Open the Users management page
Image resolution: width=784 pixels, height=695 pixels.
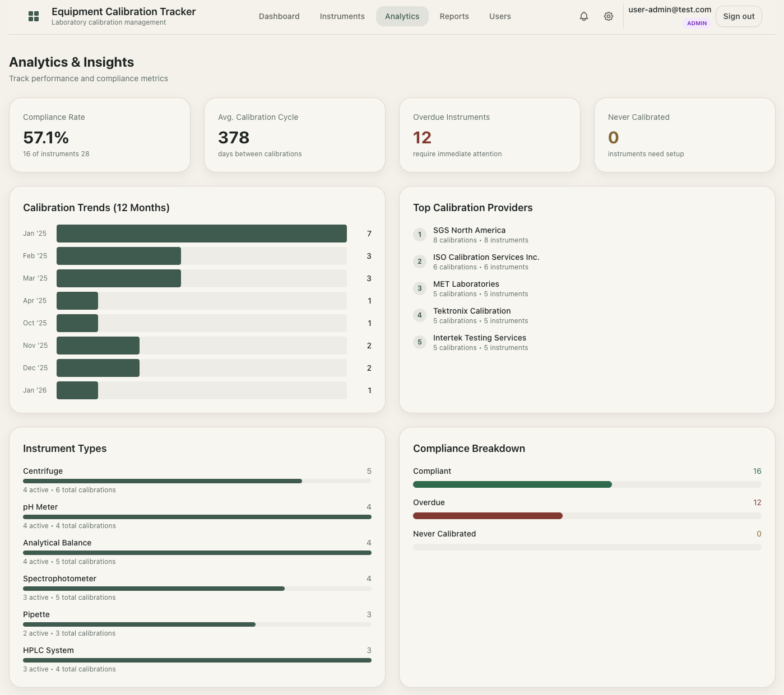click(x=500, y=16)
